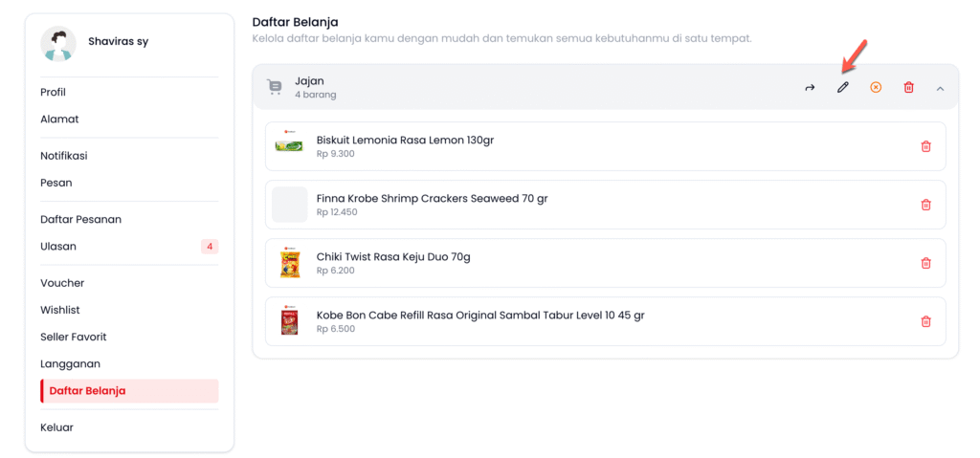Click the share arrow icon for Jajan list
980x458 pixels.
pos(810,88)
